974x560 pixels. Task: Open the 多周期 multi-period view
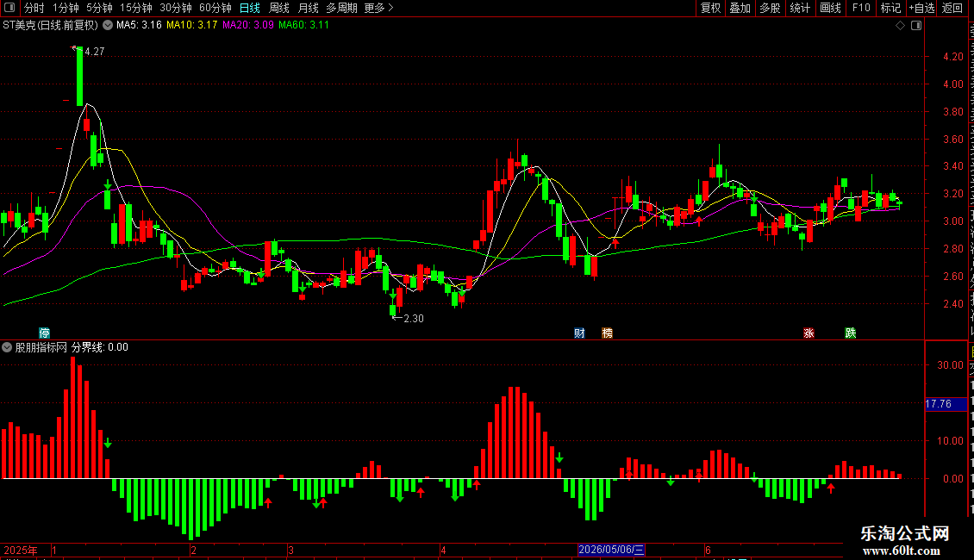pyautogui.click(x=341, y=8)
